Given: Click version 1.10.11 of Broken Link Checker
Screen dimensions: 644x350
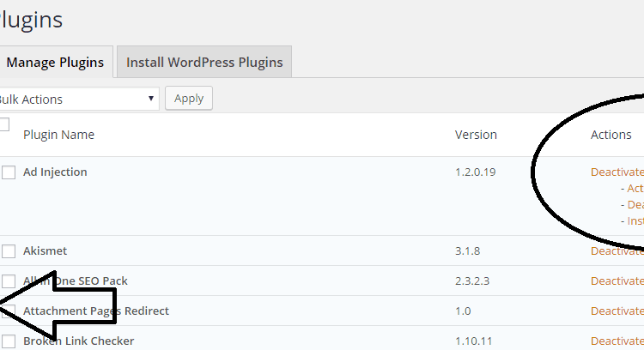Looking at the screenshot, I should [473, 341].
